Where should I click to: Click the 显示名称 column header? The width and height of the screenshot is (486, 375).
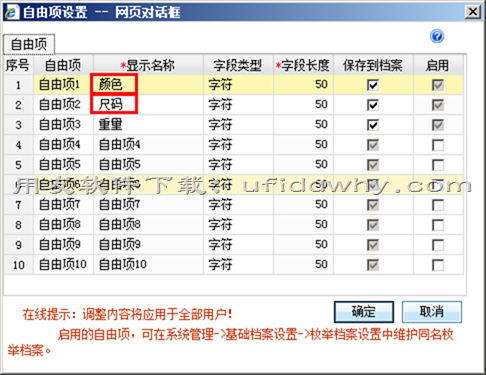148,65
